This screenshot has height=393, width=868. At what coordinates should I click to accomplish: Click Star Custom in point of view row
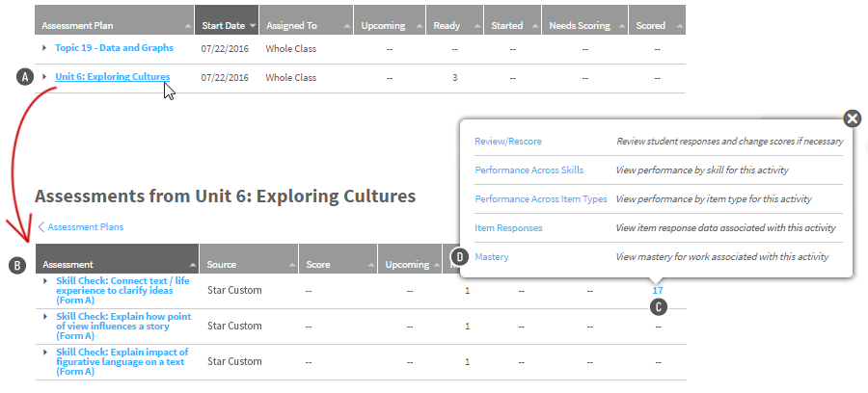(234, 326)
